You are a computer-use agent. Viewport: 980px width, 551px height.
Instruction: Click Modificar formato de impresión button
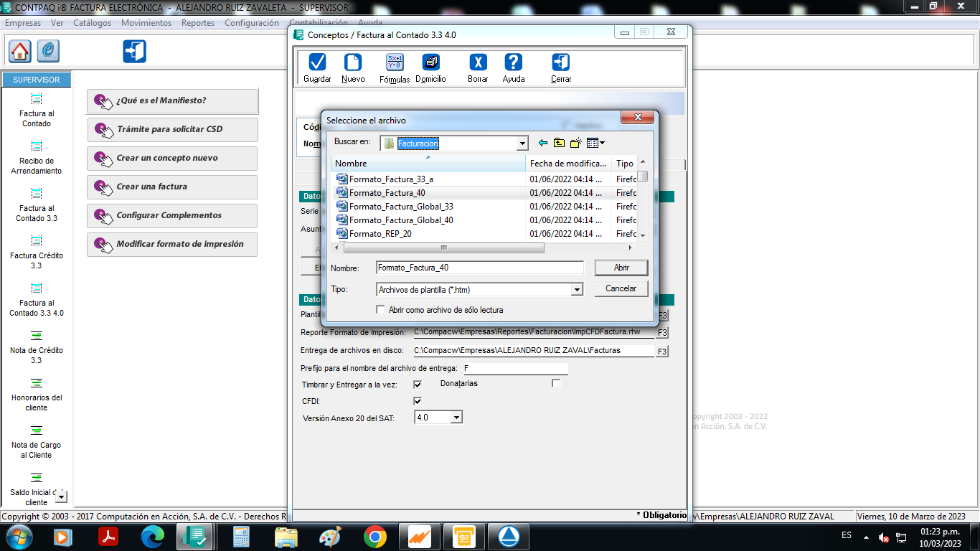[172, 245]
